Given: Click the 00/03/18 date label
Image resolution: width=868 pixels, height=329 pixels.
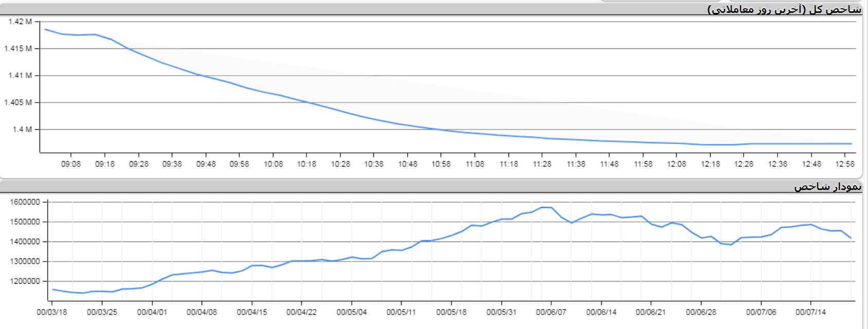Looking at the screenshot, I should pyautogui.click(x=52, y=312).
